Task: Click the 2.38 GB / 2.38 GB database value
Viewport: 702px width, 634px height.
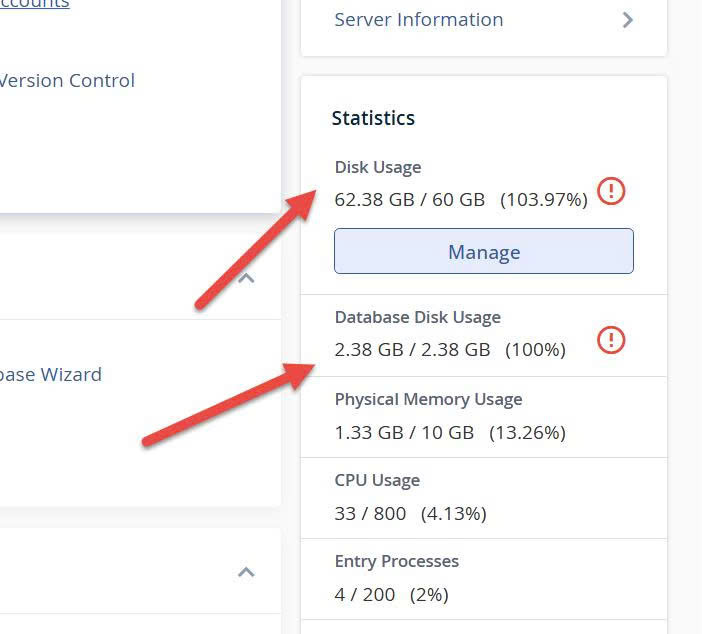Action: click(413, 349)
